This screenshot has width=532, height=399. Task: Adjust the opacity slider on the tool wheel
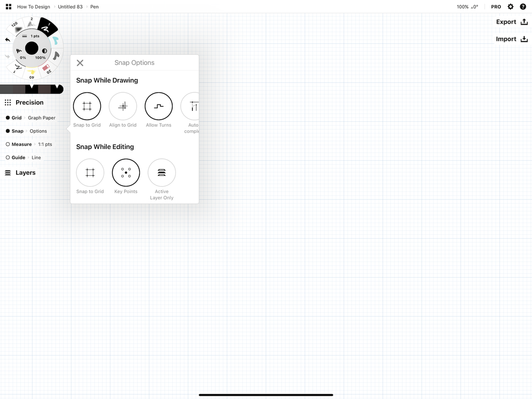(x=44, y=50)
